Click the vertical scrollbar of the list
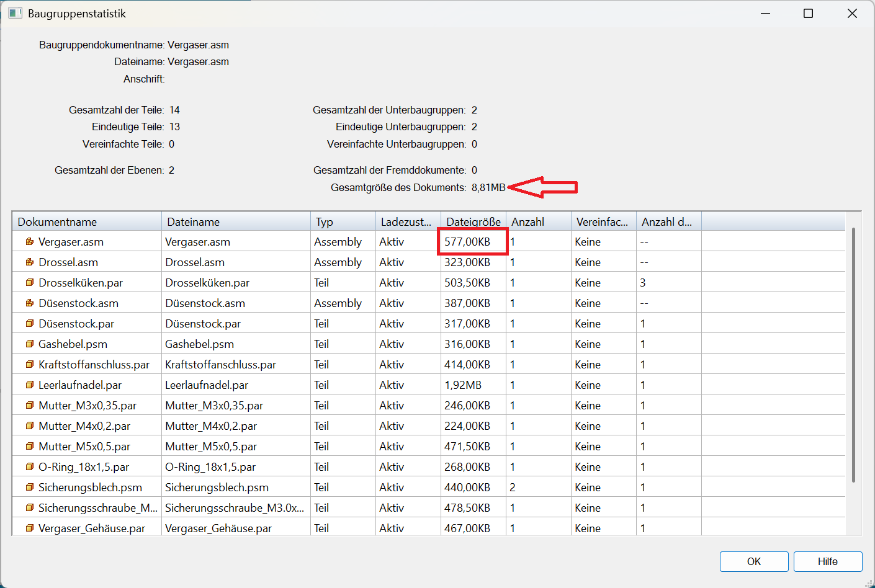 (x=853, y=354)
